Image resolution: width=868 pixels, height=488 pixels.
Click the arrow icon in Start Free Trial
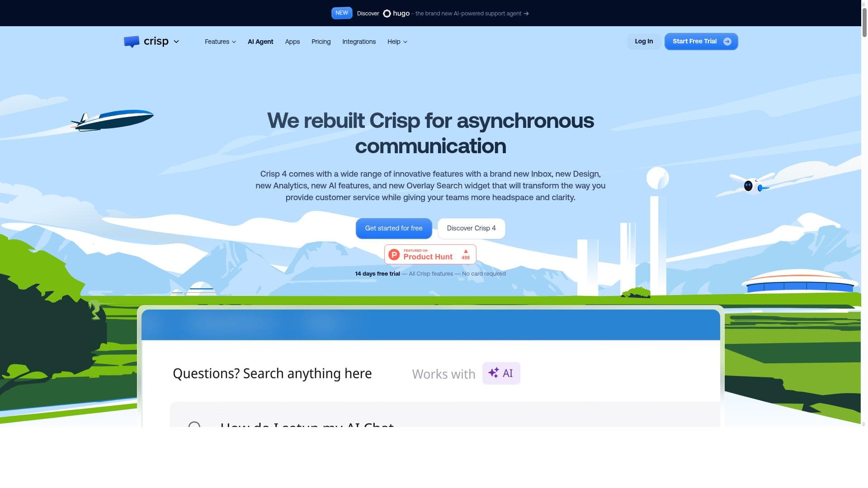pos(727,42)
